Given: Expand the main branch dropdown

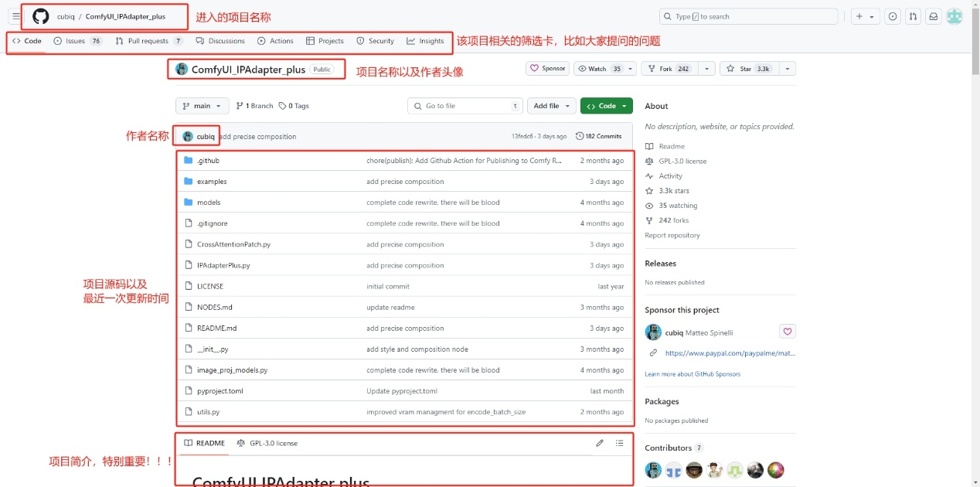Looking at the screenshot, I should (x=202, y=106).
